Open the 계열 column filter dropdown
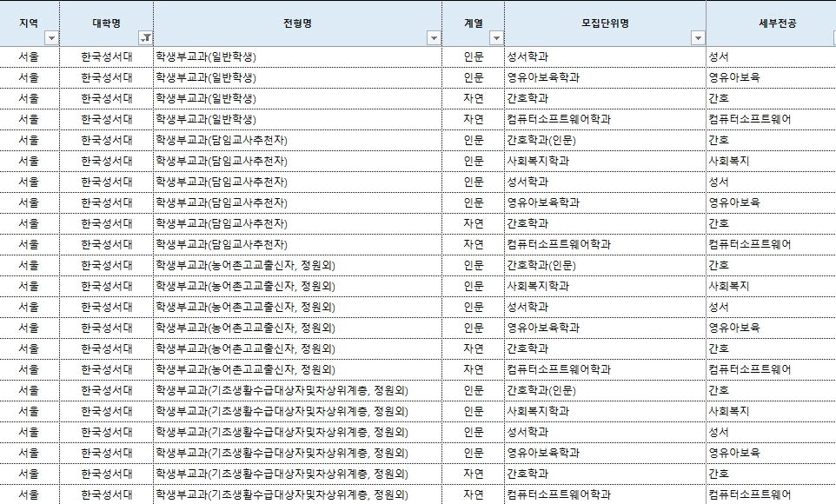This screenshot has width=836, height=504. point(496,38)
